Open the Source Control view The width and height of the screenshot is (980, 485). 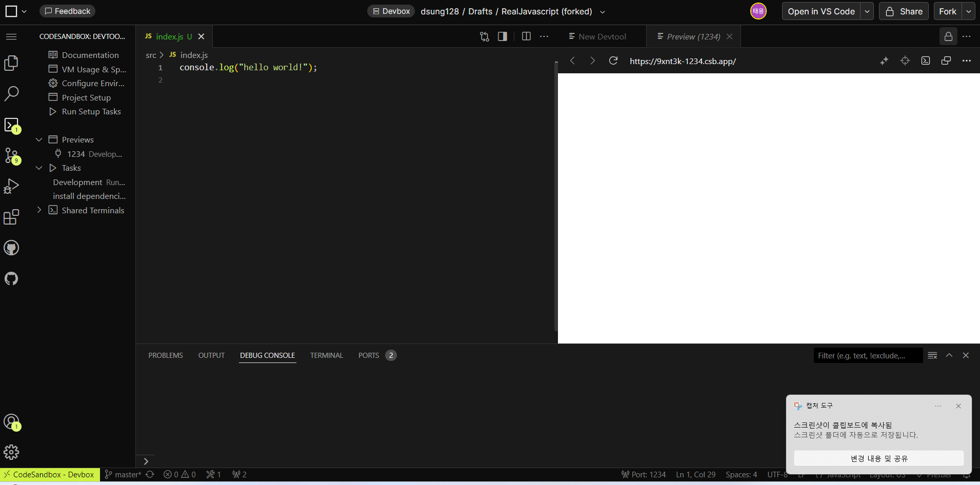coord(11,155)
